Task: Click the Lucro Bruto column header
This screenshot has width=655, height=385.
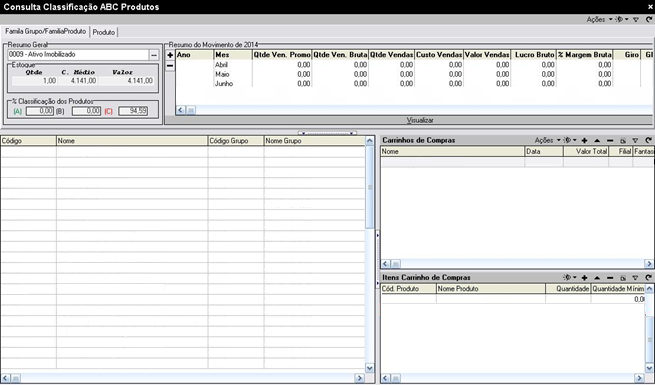Action: tap(533, 55)
